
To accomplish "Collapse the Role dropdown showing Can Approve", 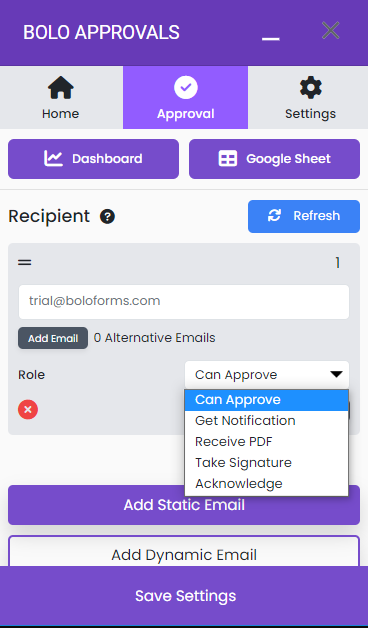I will [x=267, y=374].
